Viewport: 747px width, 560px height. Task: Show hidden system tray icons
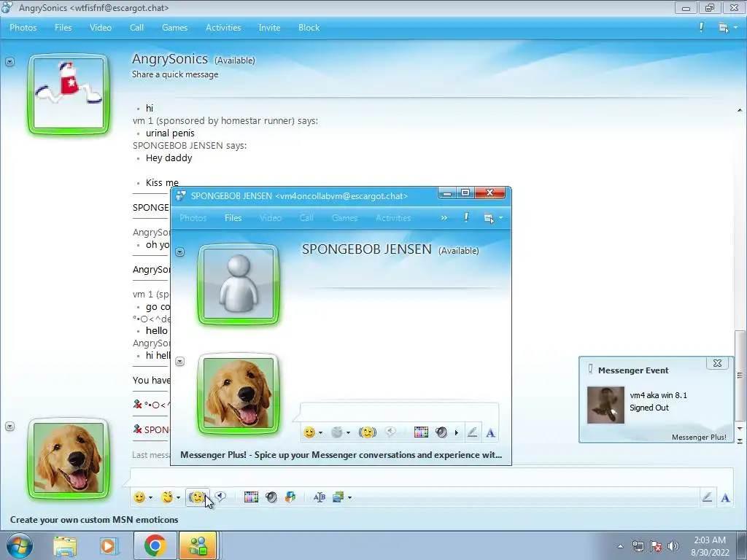(x=620, y=547)
